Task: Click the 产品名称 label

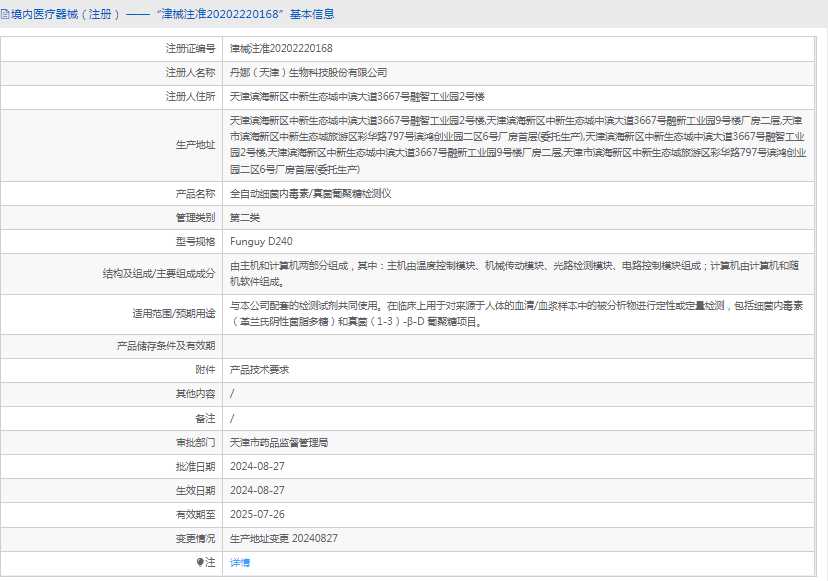Action: (x=195, y=194)
